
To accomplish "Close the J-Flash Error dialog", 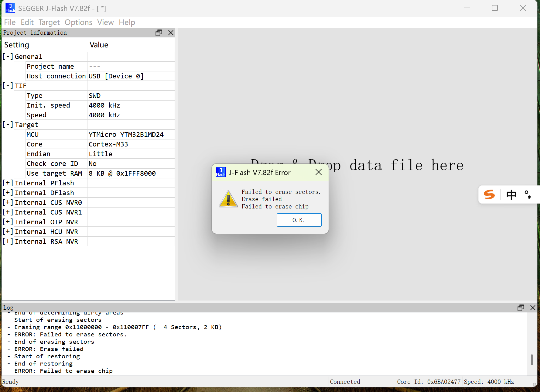I will 319,172.
